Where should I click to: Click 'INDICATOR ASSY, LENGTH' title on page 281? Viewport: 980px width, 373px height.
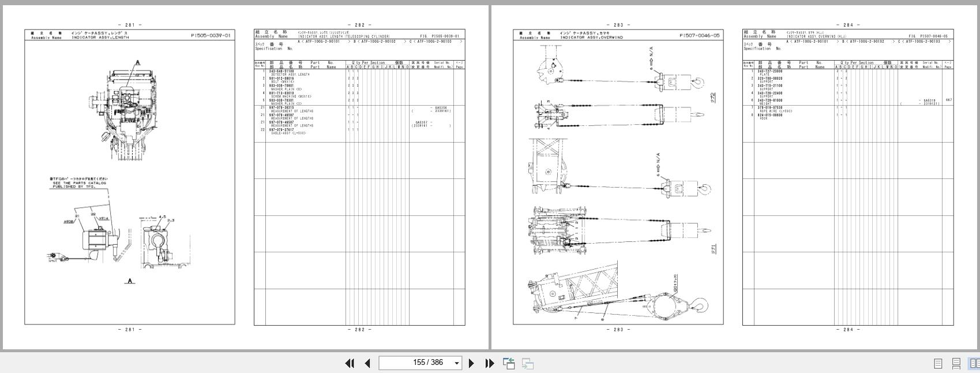(100, 38)
